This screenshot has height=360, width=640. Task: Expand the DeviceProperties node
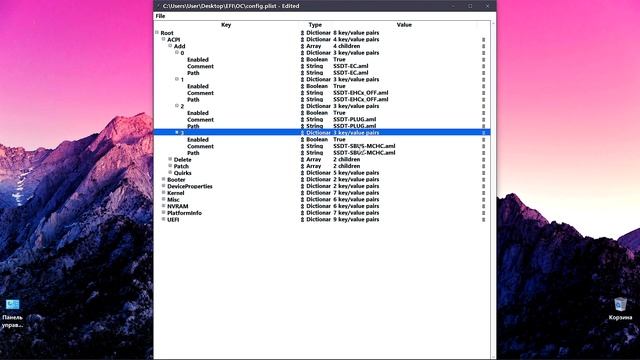point(163,186)
